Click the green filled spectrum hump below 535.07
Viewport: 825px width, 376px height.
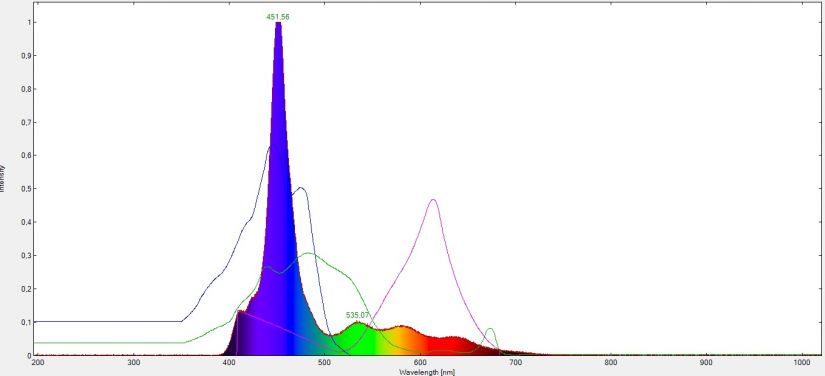tap(358, 337)
